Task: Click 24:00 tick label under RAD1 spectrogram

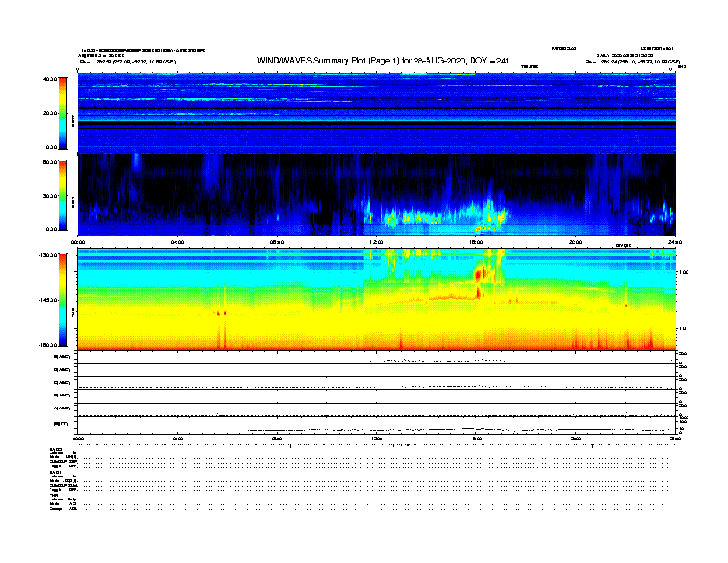Action: [675, 242]
